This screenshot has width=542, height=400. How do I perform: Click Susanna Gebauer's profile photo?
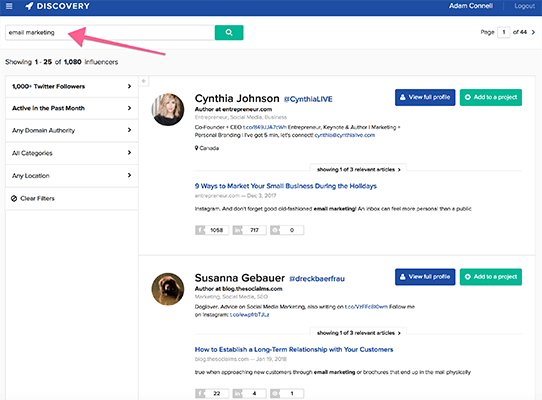pyautogui.click(x=168, y=289)
